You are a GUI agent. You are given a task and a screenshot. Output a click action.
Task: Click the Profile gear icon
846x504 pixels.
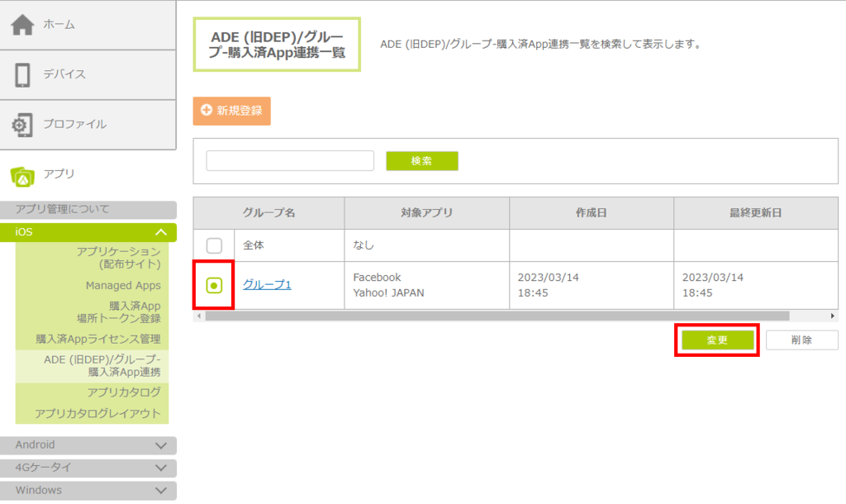tap(22, 125)
